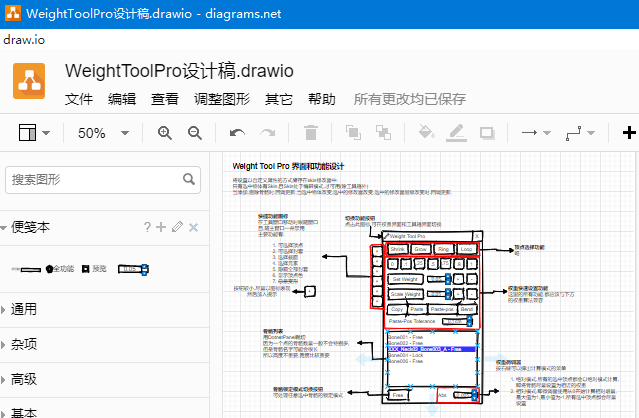Open the 调整图形 menu
Screen dimensions: 639x418
coord(222,99)
